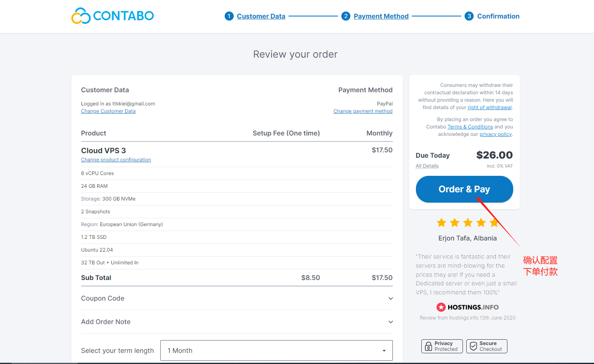
Task: Click the 24 GB RAM row
Action: (x=237, y=186)
